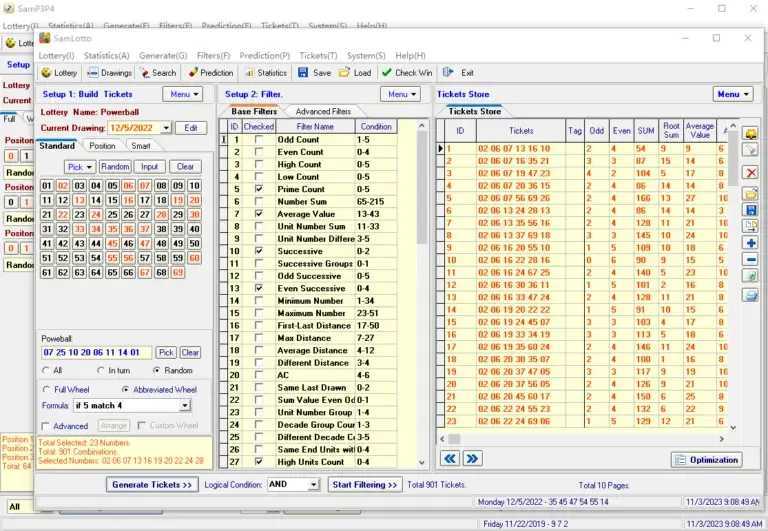Click the open folder icon in Tickets Store sidebar
Screen dimensions: 768x531
point(750,193)
